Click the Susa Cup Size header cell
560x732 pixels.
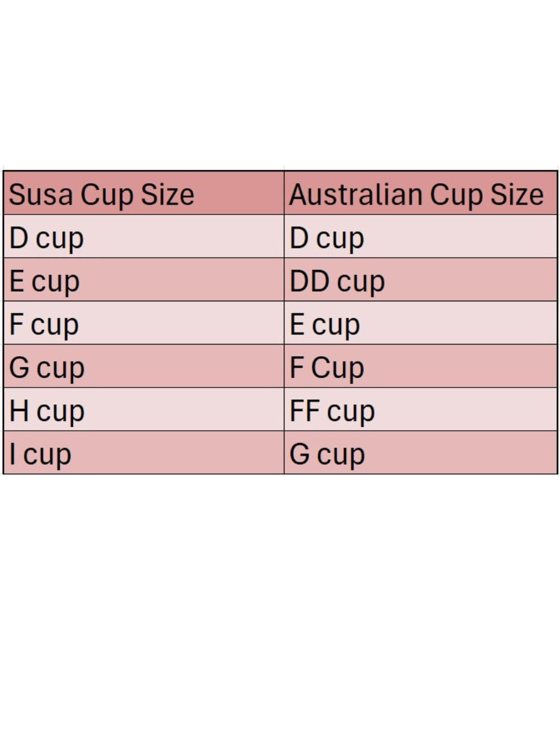pos(143,194)
